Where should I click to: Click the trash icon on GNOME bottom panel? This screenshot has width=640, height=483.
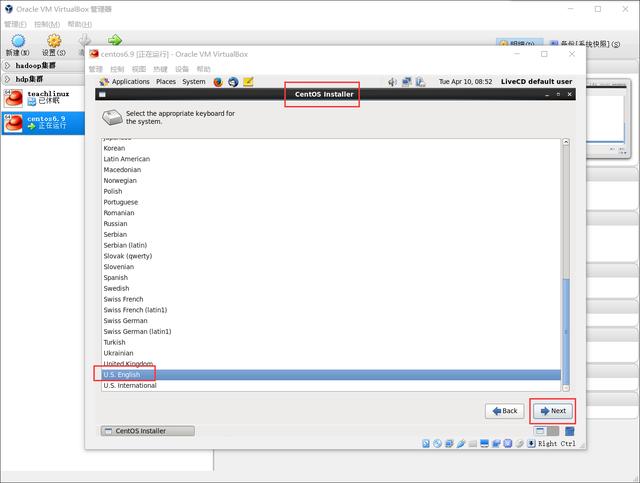click(570, 431)
